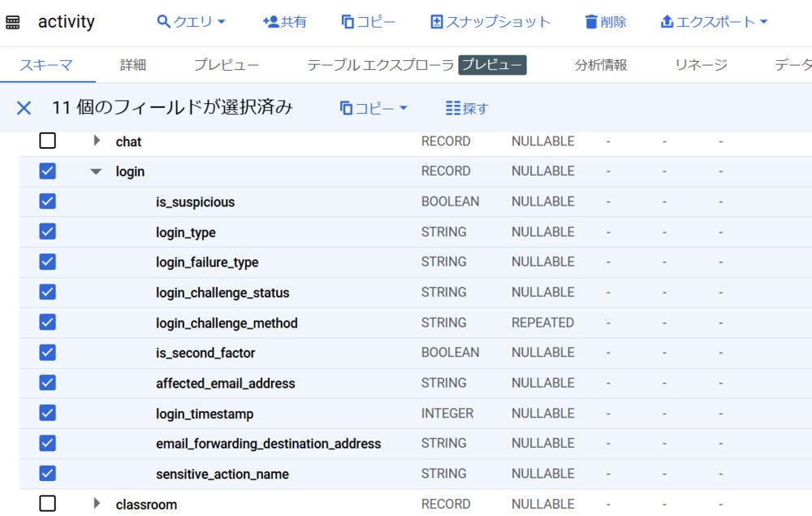This screenshot has width=812, height=516.
Task: Open the エクスポート export icon
Action: coord(668,20)
